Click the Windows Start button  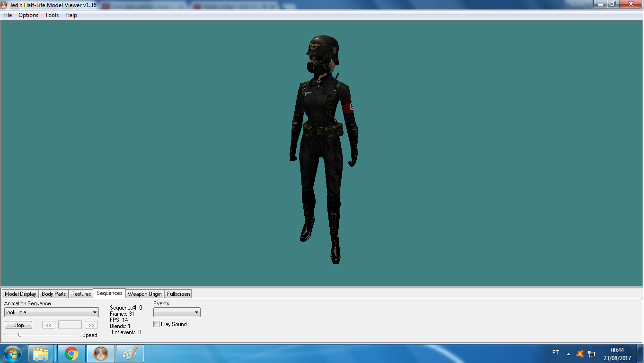(x=12, y=354)
